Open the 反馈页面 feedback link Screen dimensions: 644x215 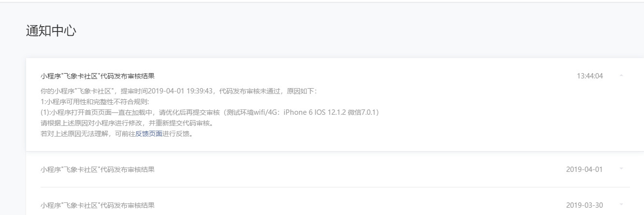(x=149, y=134)
